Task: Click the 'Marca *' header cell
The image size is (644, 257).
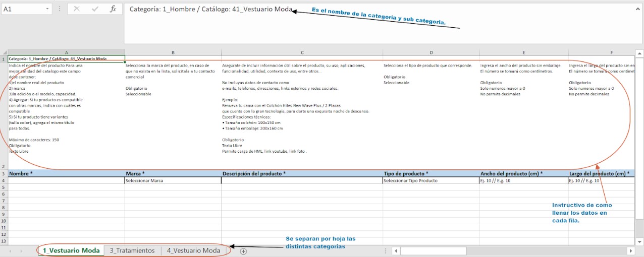Action: tap(173, 173)
